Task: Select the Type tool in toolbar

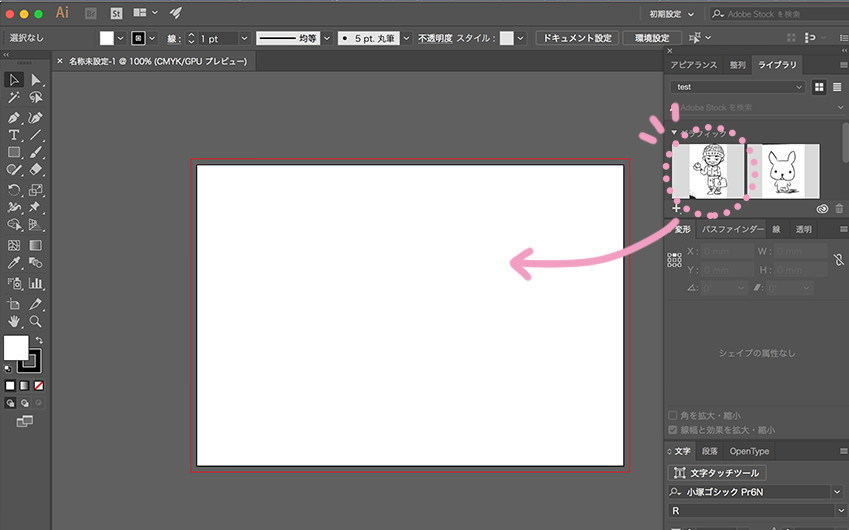Action: 14,135
